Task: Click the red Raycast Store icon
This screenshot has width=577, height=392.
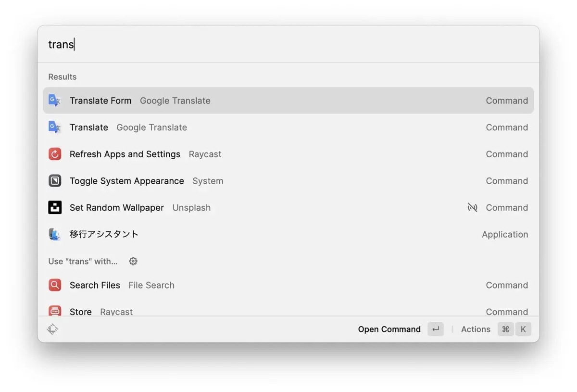Action: point(55,311)
